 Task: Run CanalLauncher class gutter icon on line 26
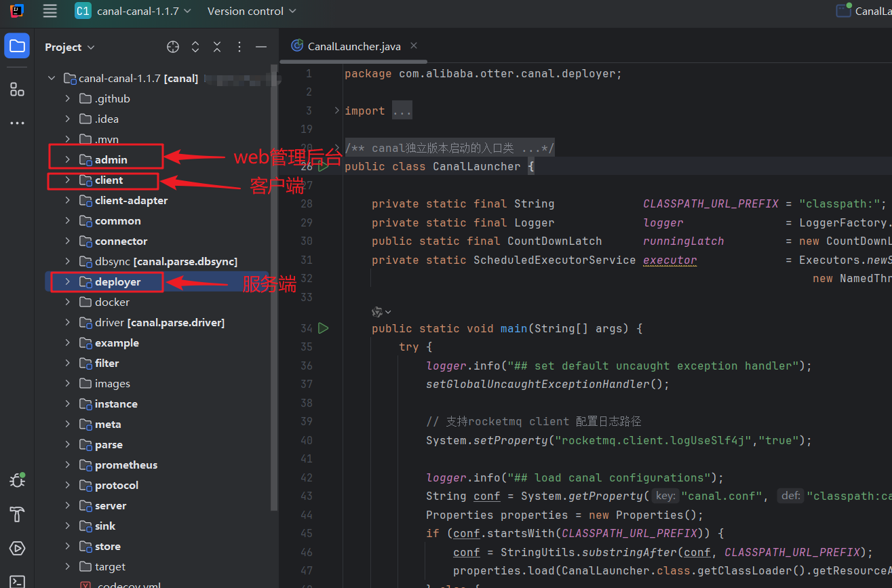324,166
